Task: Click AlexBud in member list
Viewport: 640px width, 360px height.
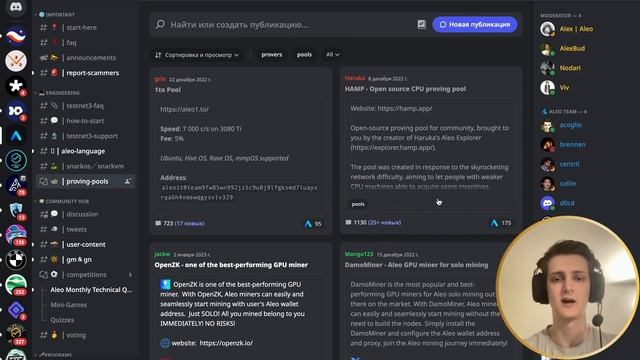Action: pyautogui.click(x=572, y=49)
